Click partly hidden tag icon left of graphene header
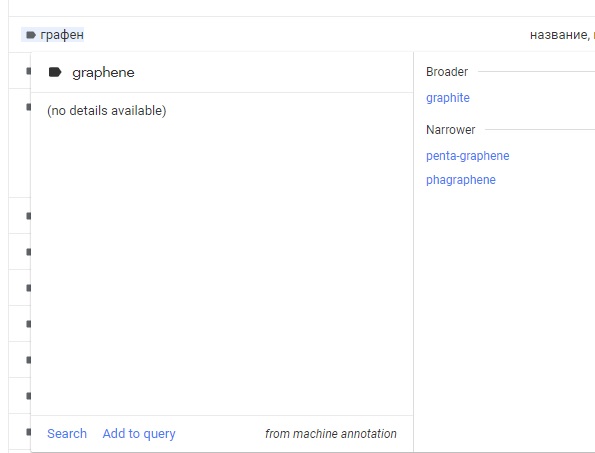 point(28,71)
